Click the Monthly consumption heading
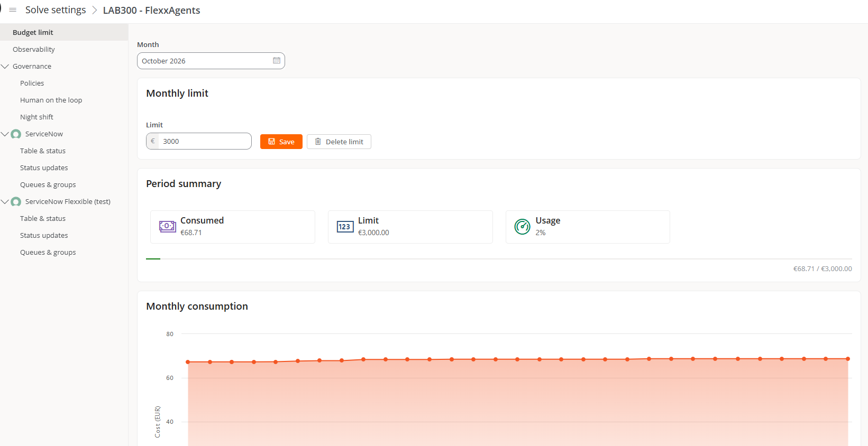The image size is (868, 446). (197, 306)
